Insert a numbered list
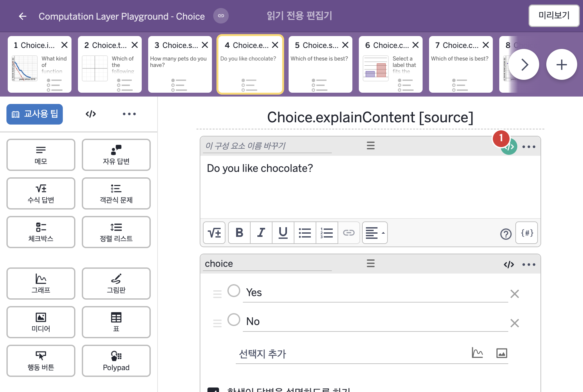Image resolution: width=583 pixels, height=392 pixels. click(327, 233)
